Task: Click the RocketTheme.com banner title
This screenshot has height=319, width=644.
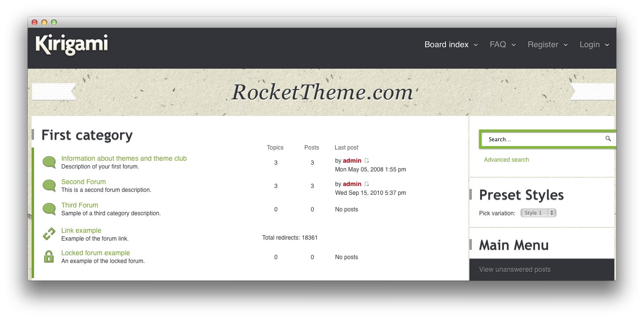Action: pyautogui.click(x=322, y=92)
